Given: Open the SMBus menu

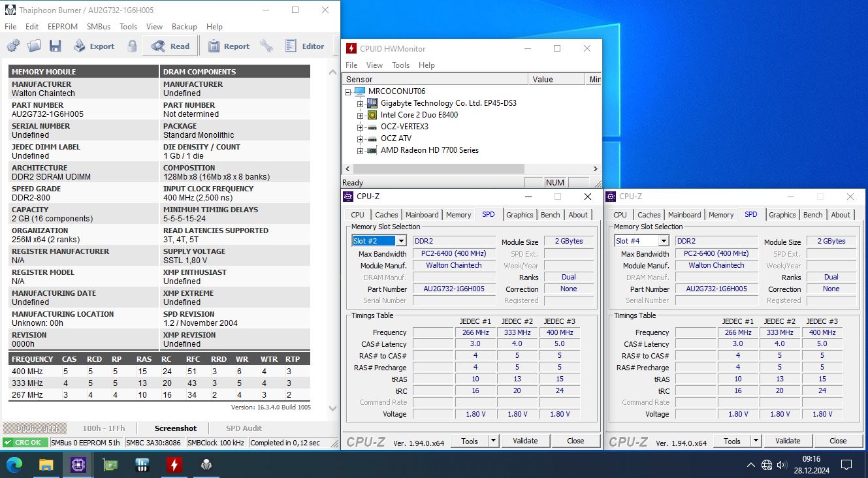Looking at the screenshot, I should 99,27.
